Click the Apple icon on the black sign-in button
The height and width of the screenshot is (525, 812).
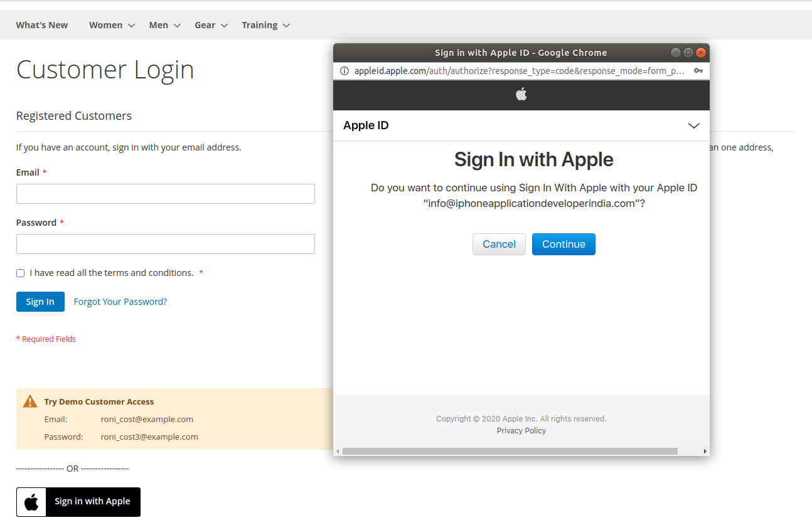(31, 502)
